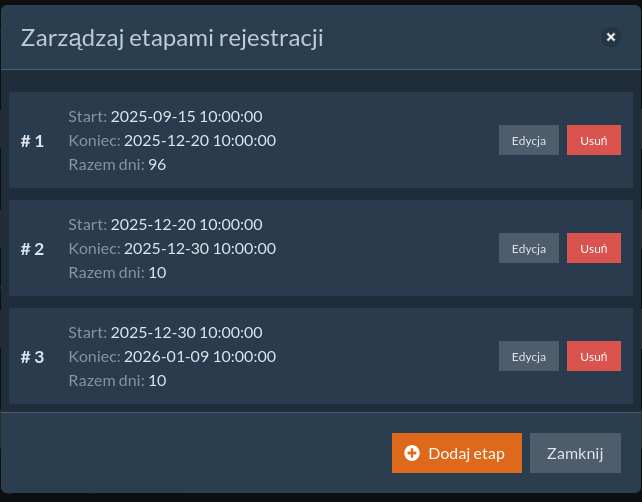
Task: Click the Zamknij button
Action: pyautogui.click(x=575, y=453)
